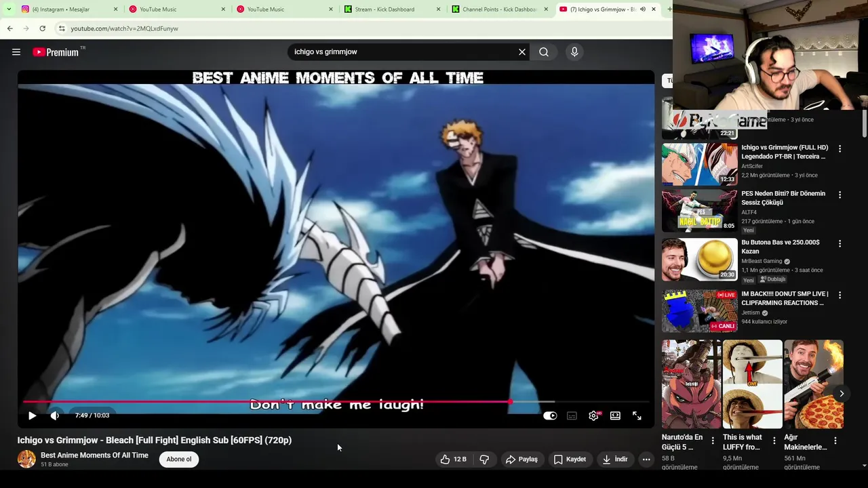Mute the video volume speaker icon
The image size is (868, 488).
(x=55, y=415)
